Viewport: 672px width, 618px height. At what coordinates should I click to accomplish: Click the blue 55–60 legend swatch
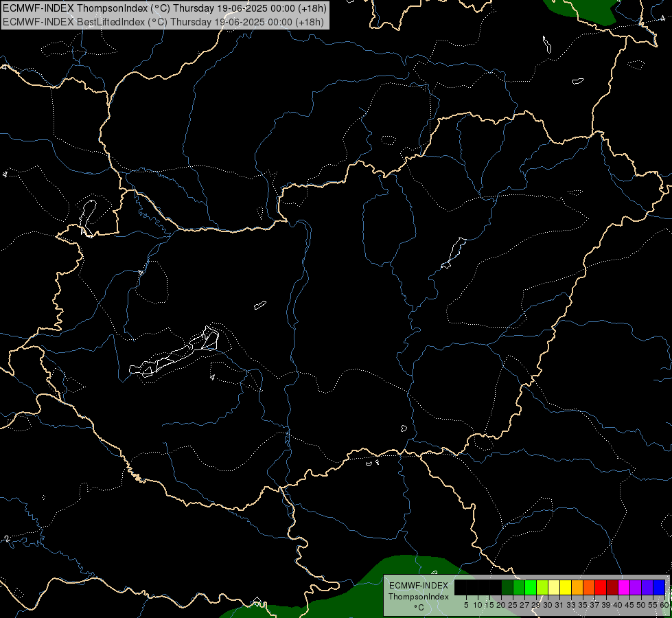coord(659,587)
